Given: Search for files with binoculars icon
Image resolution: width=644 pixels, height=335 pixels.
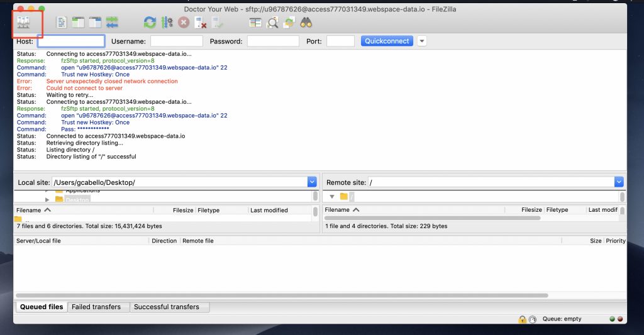Looking at the screenshot, I should click(x=306, y=23).
